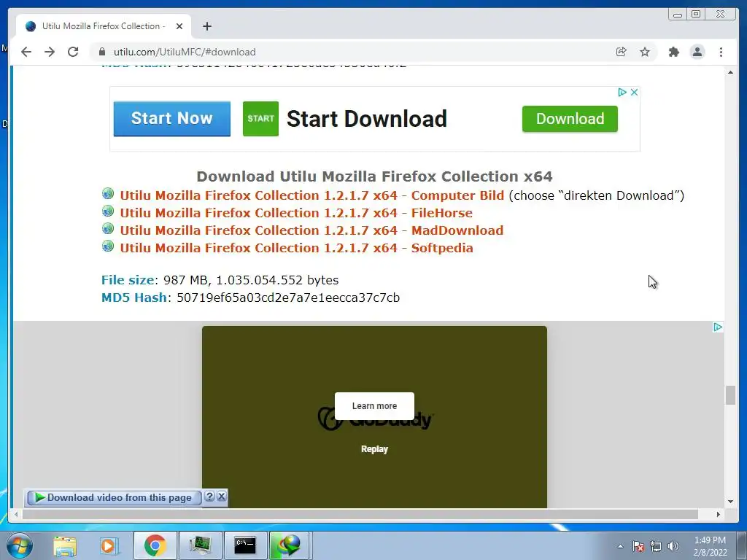Close the top banner advertisement
The image size is (747, 560).
pyautogui.click(x=634, y=92)
